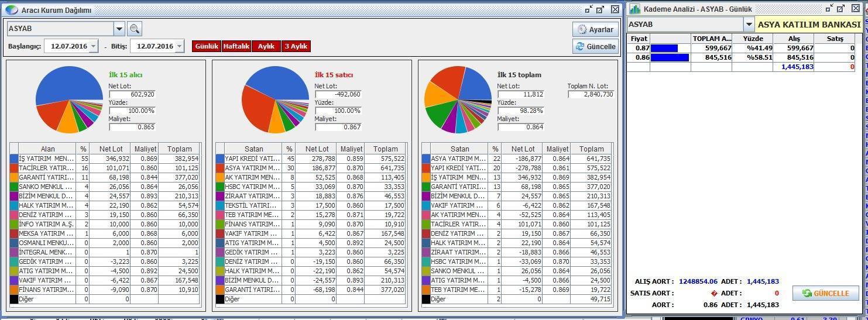Image resolution: width=868 pixels, height=320 pixels.
Task: Click the blue swatch for İŞ YATIRIM buyer
Action: (14, 159)
